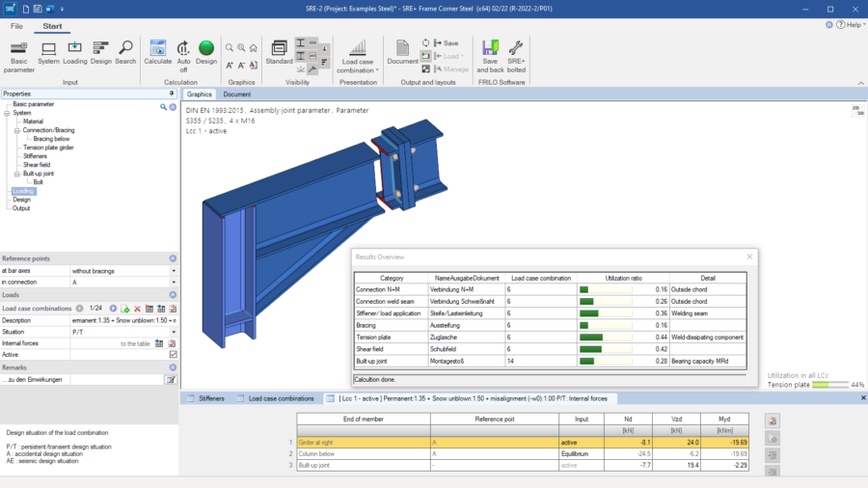Screen dimensions: 868x488
Task: Toggle the Active checkbox
Action: (x=173, y=354)
